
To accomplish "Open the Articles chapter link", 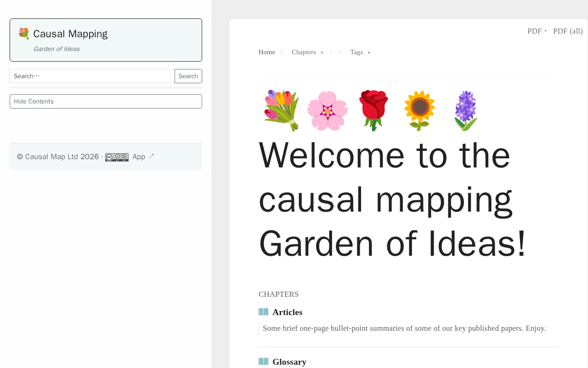I will point(287,312).
